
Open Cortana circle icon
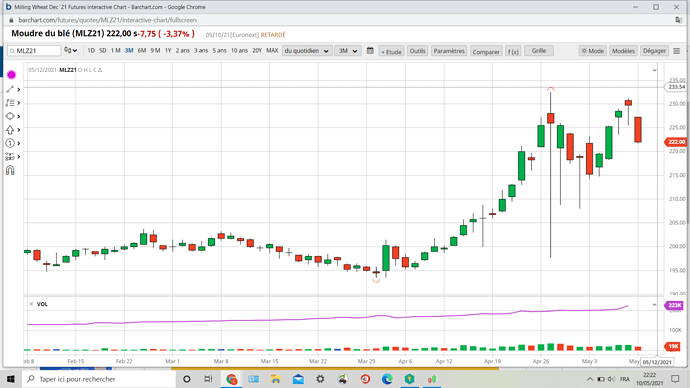[x=187, y=379]
